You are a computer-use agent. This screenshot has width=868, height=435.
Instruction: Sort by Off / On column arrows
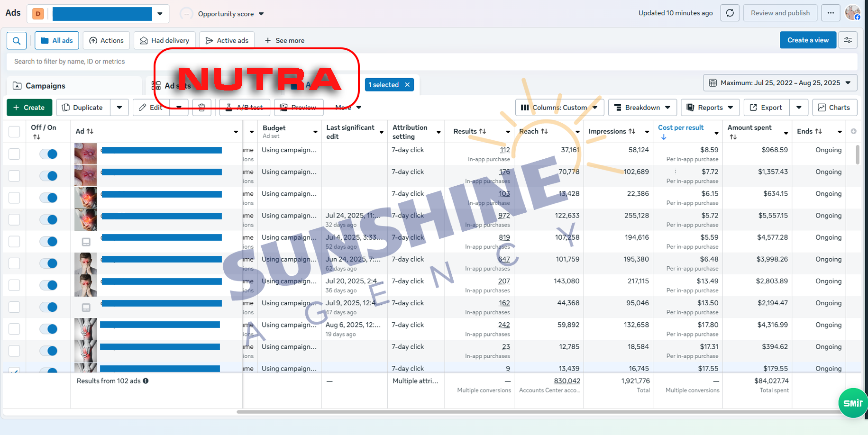click(37, 137)
